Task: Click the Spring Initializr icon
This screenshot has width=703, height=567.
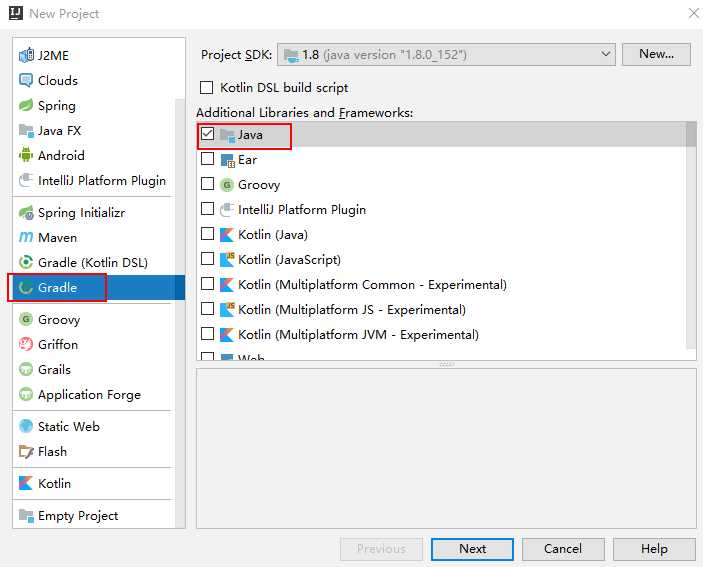Action: [x=26, y=212]
